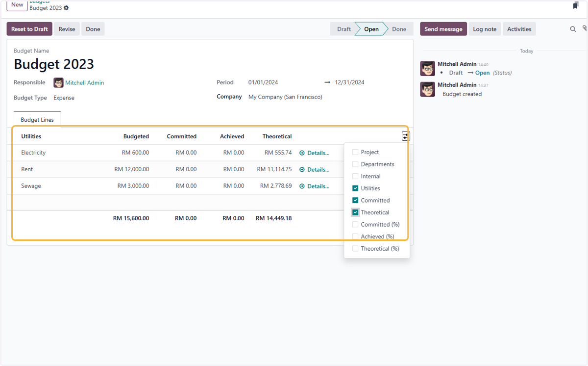Click the period end date 12/31/2024
This screenshot has width=588, height=366.
350,82
